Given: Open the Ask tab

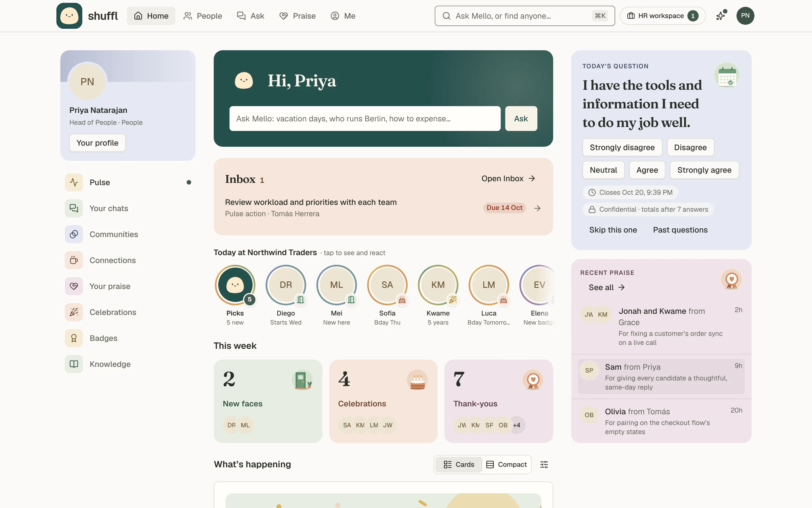Looking at the screenshot, I should 251,16.
